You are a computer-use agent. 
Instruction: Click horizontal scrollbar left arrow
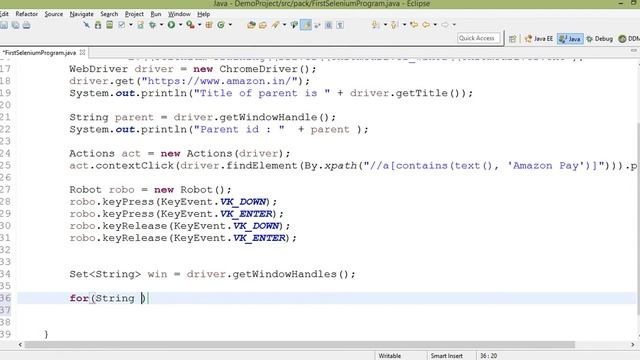click(20, 345)
